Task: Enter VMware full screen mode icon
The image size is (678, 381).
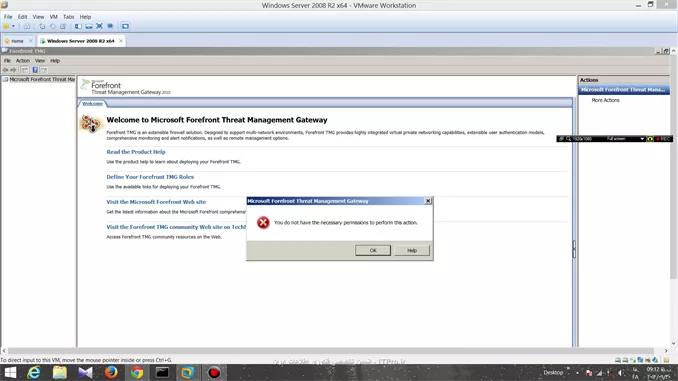Action: click(x=99, y=26)
